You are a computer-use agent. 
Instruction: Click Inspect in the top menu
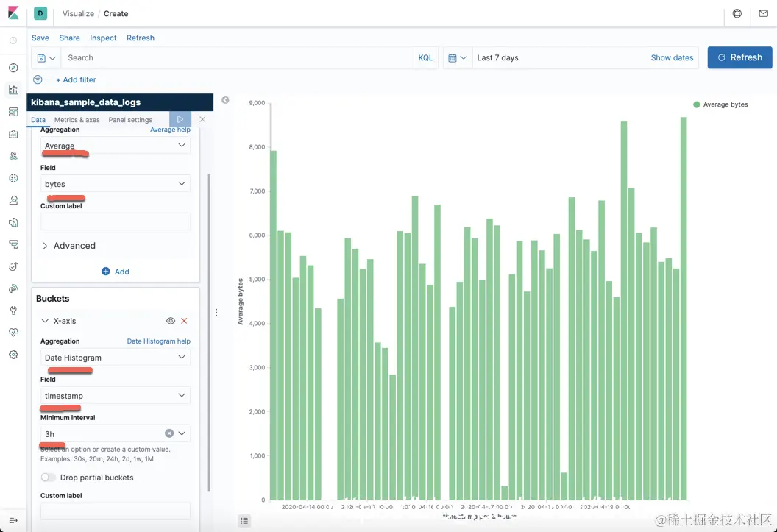(103, 38)
